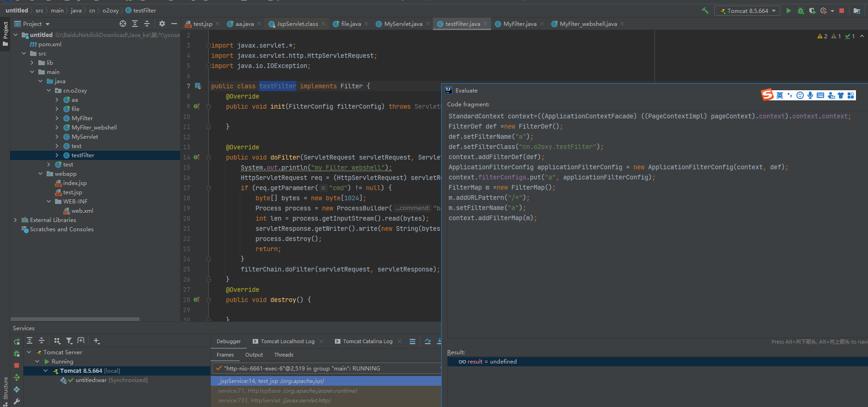Open the Tomcat 8.5.664 run configuration dropdown
Viewport: 868px width, 407px height.
point(747,11)
